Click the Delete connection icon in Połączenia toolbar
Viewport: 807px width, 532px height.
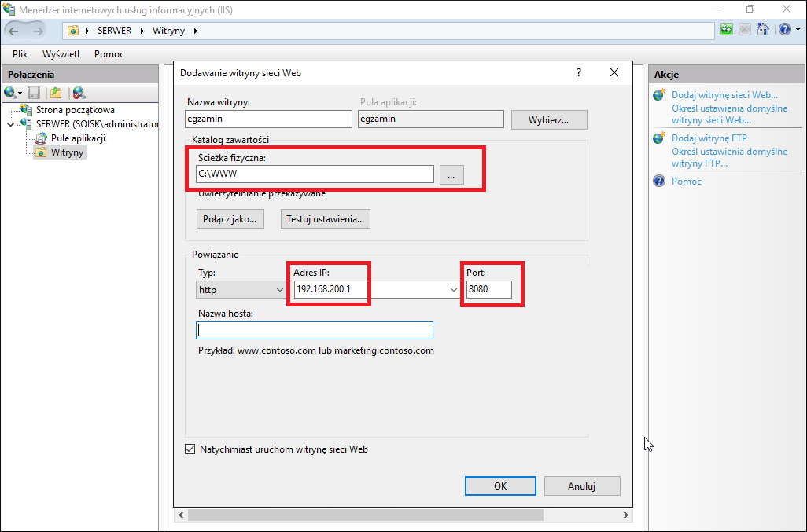tap(79, 93)
